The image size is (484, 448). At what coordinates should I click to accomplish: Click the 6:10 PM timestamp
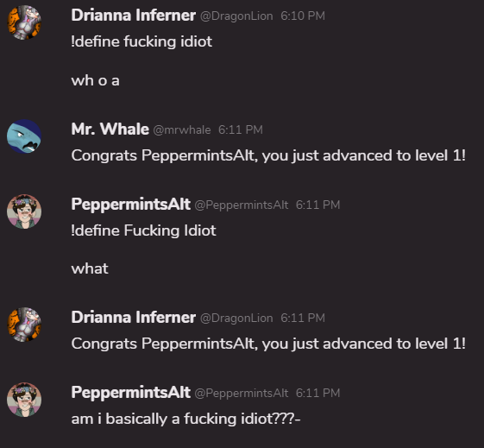[303, 16]
